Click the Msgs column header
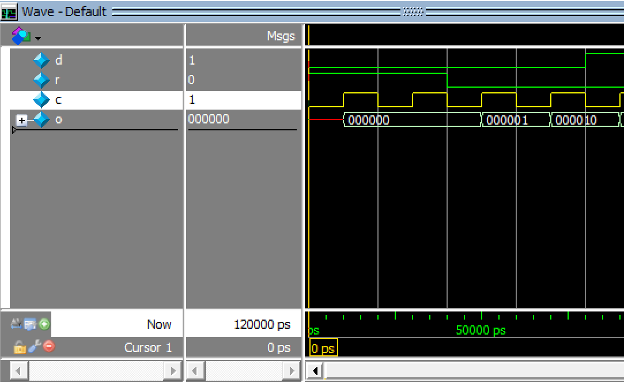The image size is (624, 384). coord(281,36)
